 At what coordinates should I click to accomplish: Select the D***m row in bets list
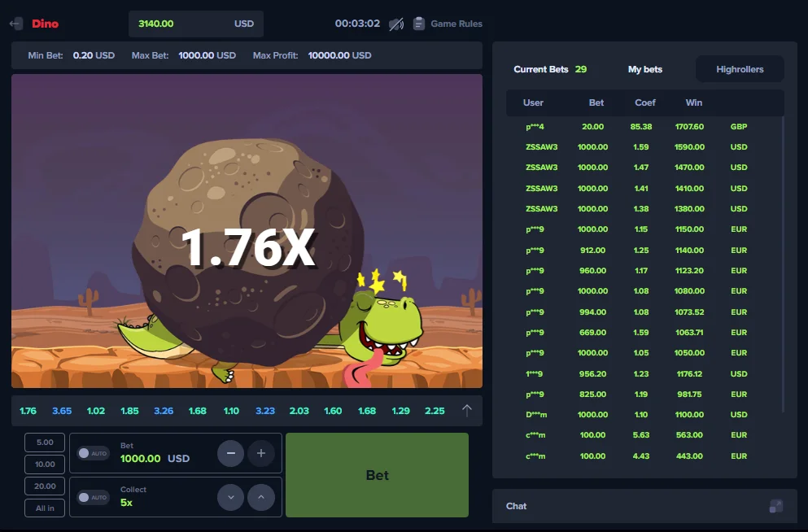[x=644, y=415]
